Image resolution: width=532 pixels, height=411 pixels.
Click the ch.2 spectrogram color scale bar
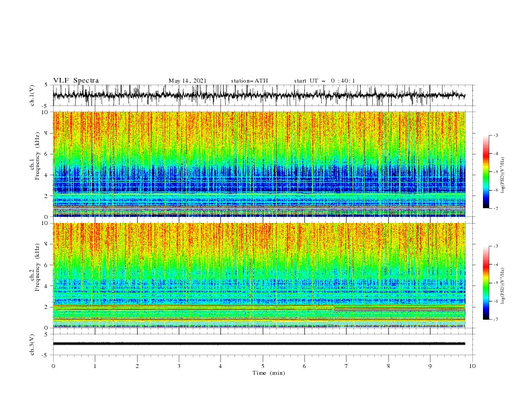coord(486,283)
